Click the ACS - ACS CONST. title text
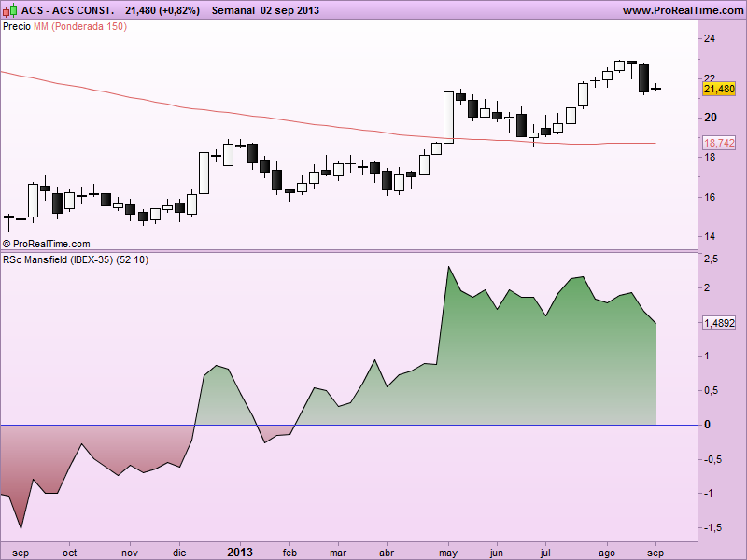Image resolution: width=747 pixels, height=560 pixels. coord(67,10)
